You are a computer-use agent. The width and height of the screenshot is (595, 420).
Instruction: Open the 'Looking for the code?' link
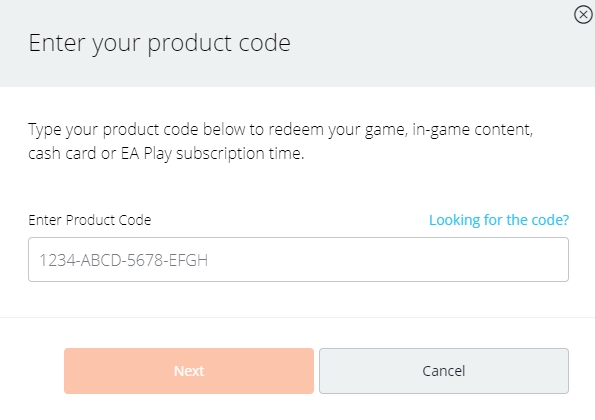coord(499,220)
